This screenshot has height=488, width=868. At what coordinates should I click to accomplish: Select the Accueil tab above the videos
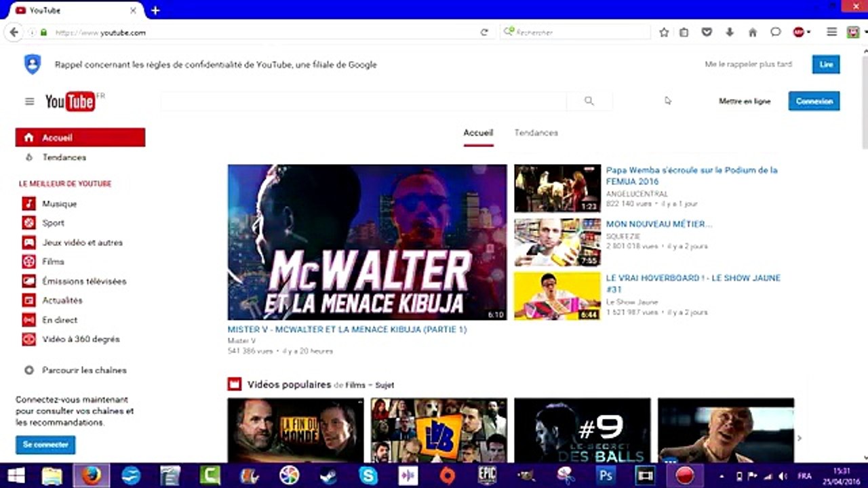[x=478, y=133]
